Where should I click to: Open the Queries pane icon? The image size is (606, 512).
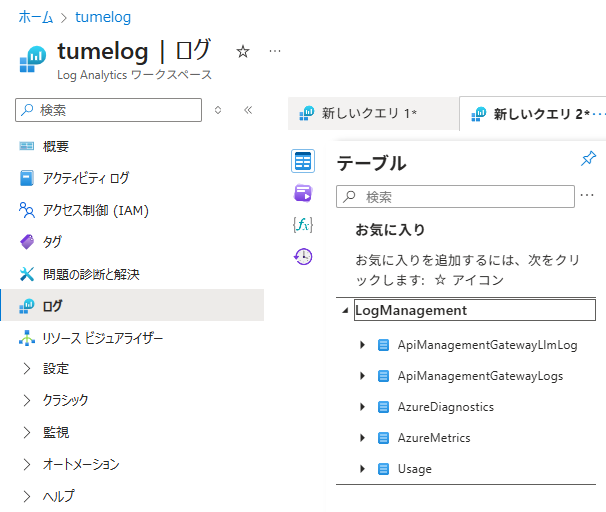click(303, 193)
